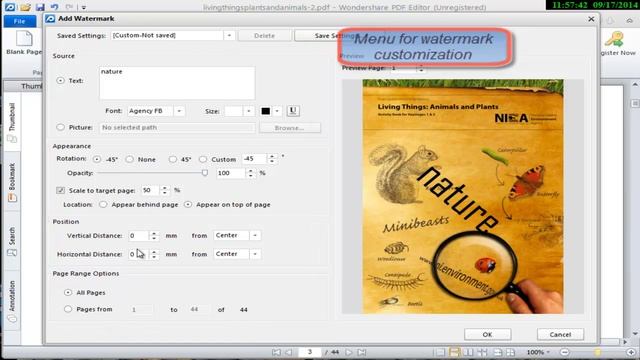Open the Thumbnail side panel tab
Screen dimensions: 640x360
pyautogui.click(x=12, y=122)
